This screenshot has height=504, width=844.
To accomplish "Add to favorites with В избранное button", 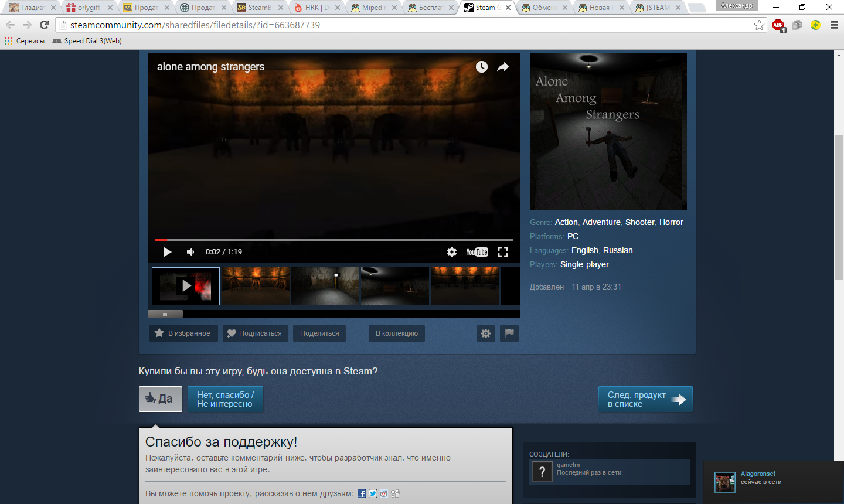I will pos(183,333).
